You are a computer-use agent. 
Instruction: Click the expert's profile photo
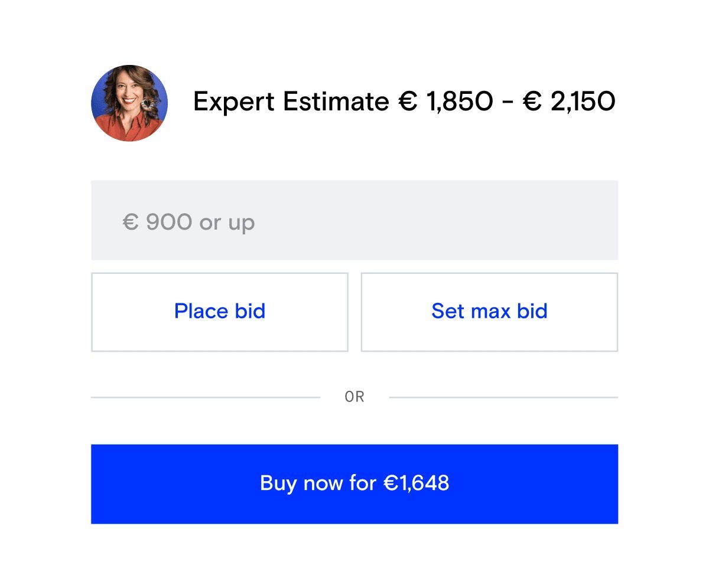[129, 103]
